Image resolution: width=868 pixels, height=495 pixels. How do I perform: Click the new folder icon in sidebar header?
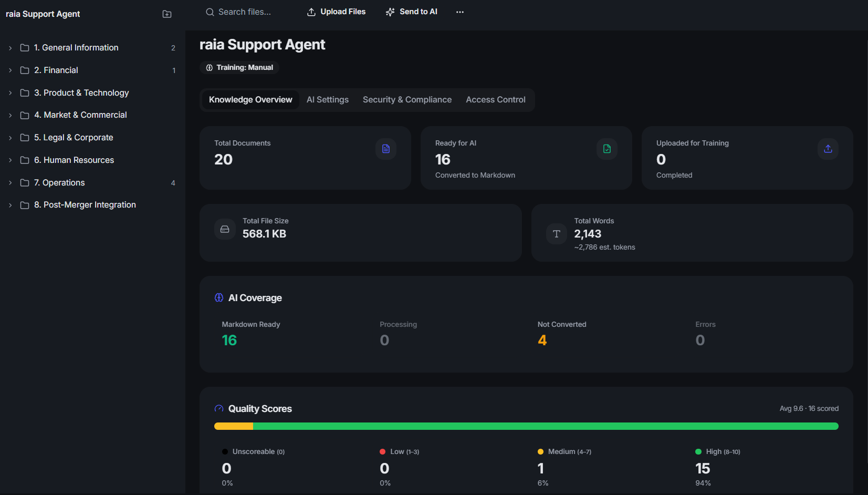tap(167, 14)
